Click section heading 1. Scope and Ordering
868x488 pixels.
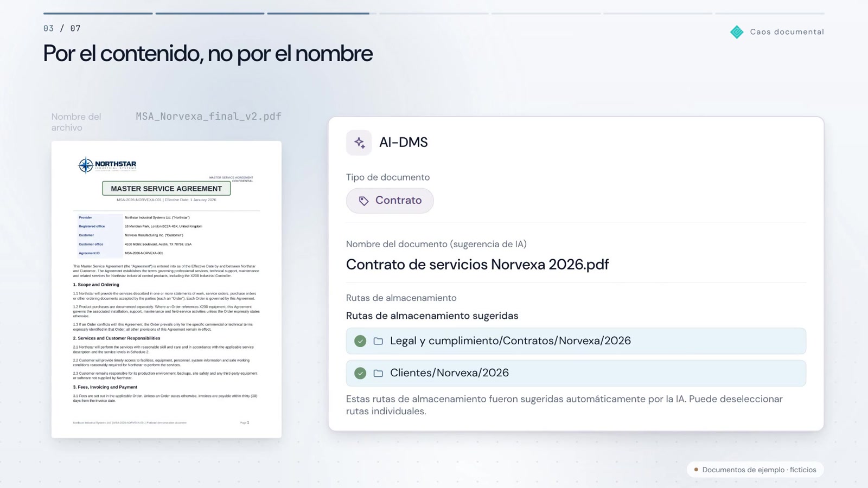(96, 285)
